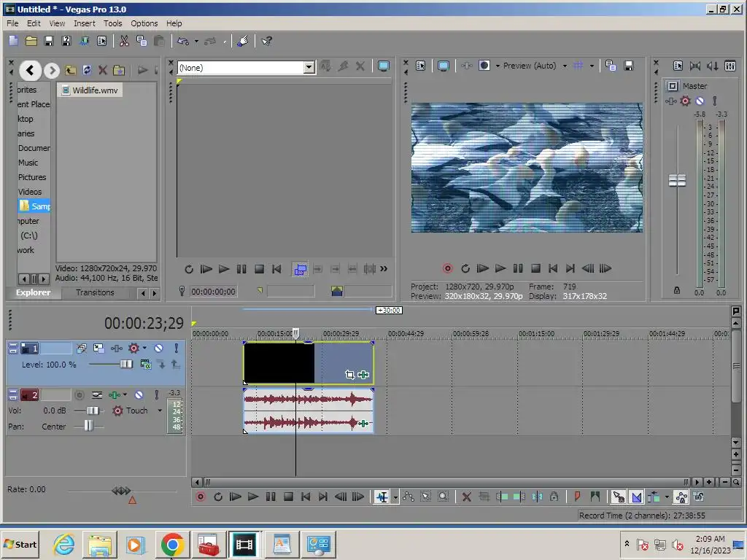Save snapshot of preview to file
747x560 pixels.
pos(629,66)
